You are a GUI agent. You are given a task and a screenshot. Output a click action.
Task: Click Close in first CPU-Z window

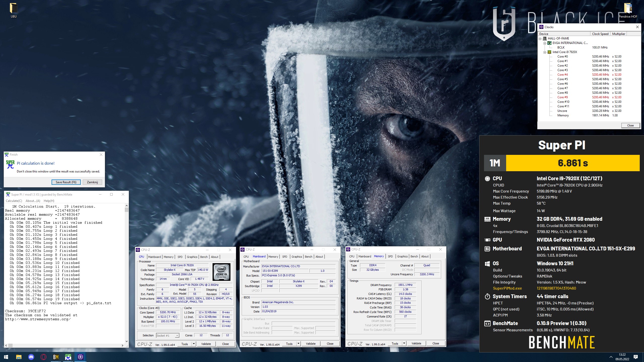pos(225,344)
